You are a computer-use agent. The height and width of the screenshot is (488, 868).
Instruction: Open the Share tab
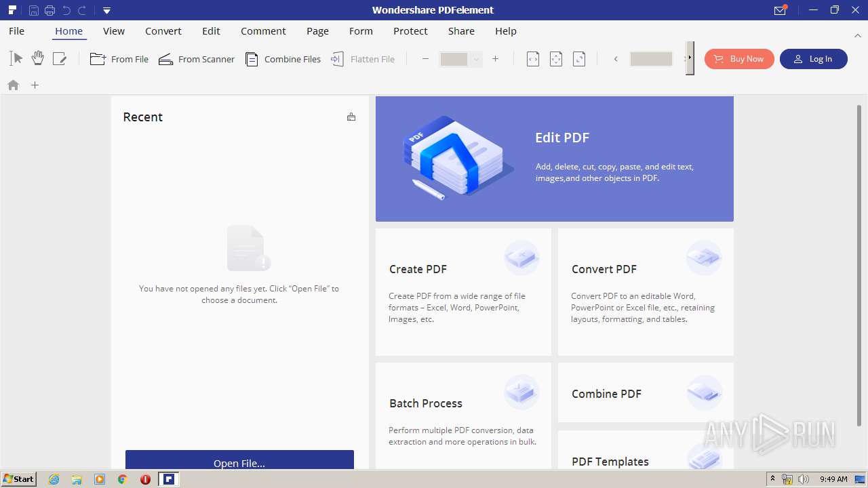pyautogui.click(x=461, y=30)
